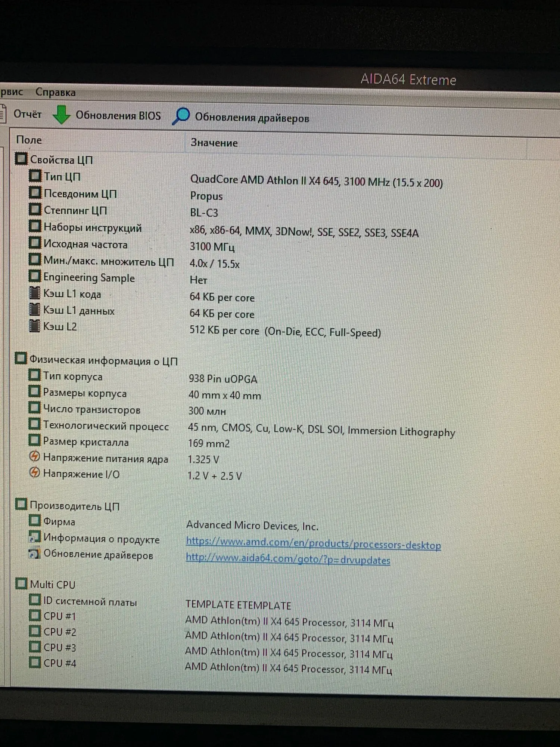Open the Справка menu
Screen dimensions: 560x747
pos(55,92)
